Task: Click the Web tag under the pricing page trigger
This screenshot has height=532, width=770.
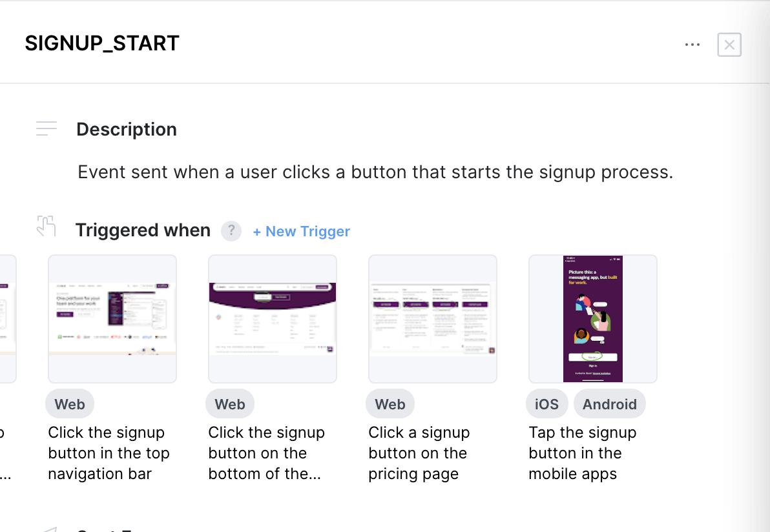Action: [390, 404]
